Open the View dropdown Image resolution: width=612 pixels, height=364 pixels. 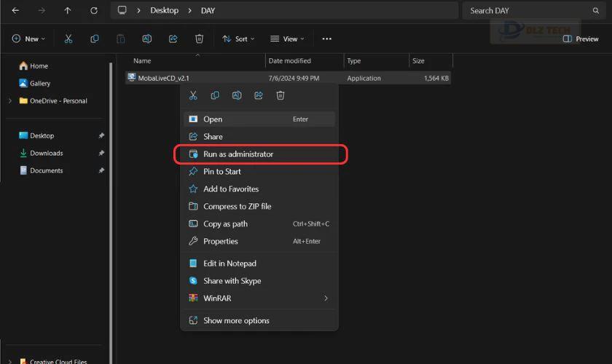tap(287, 39)
